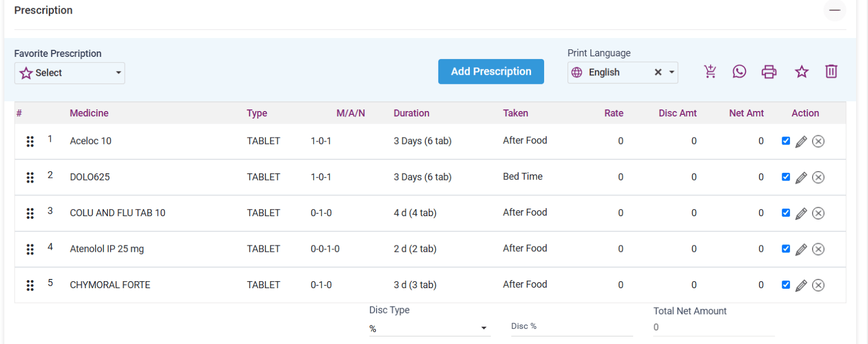868x344 pixels.
Task: Click the Disc % input field
Action: [x=572, y=327]
